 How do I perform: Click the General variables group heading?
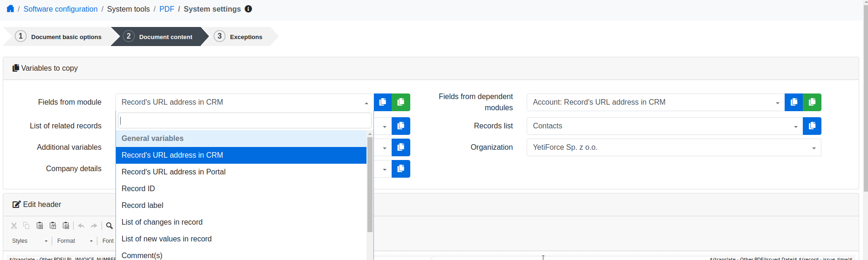pos(241,139)
